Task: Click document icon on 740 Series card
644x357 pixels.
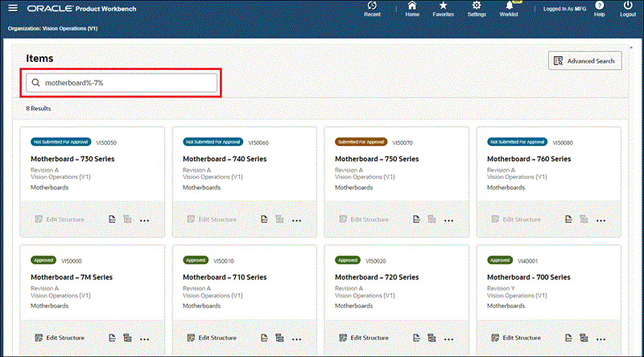Action: [265, 219]
